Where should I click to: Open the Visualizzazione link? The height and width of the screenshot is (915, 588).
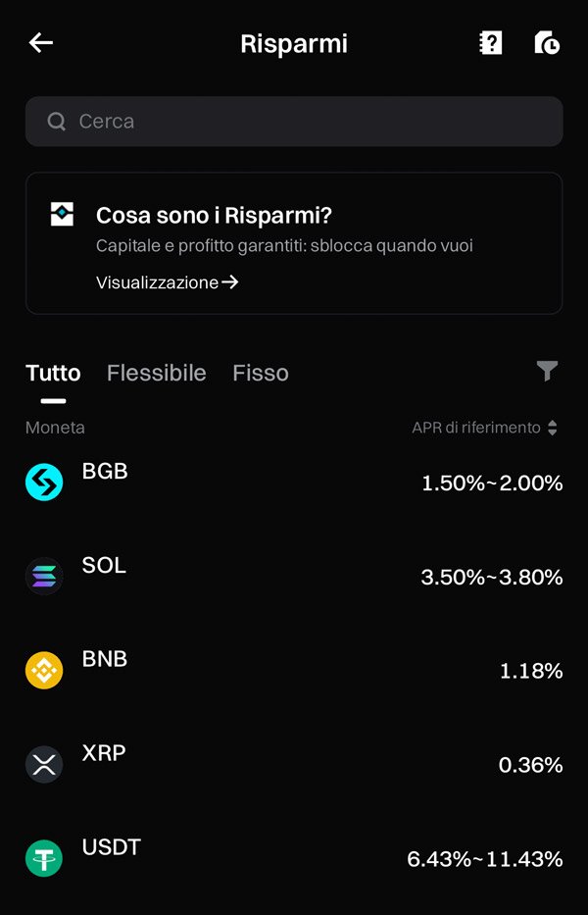pyautogui.click(x=161, y=282)
